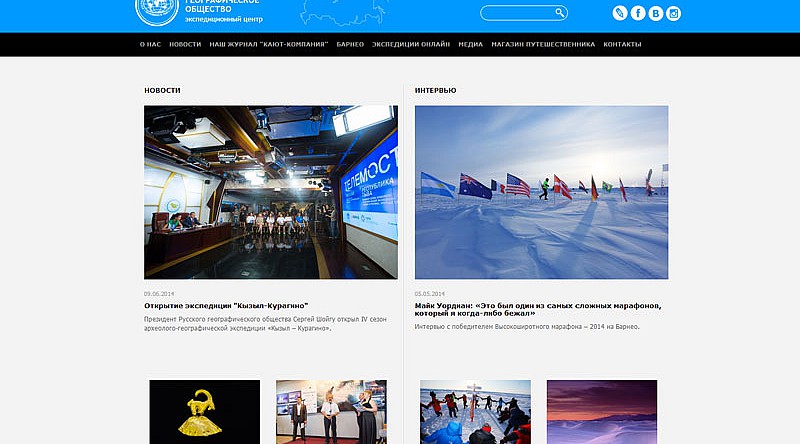Click the magnifier search icon
The image size is (800, 444).
click(560, 13)
